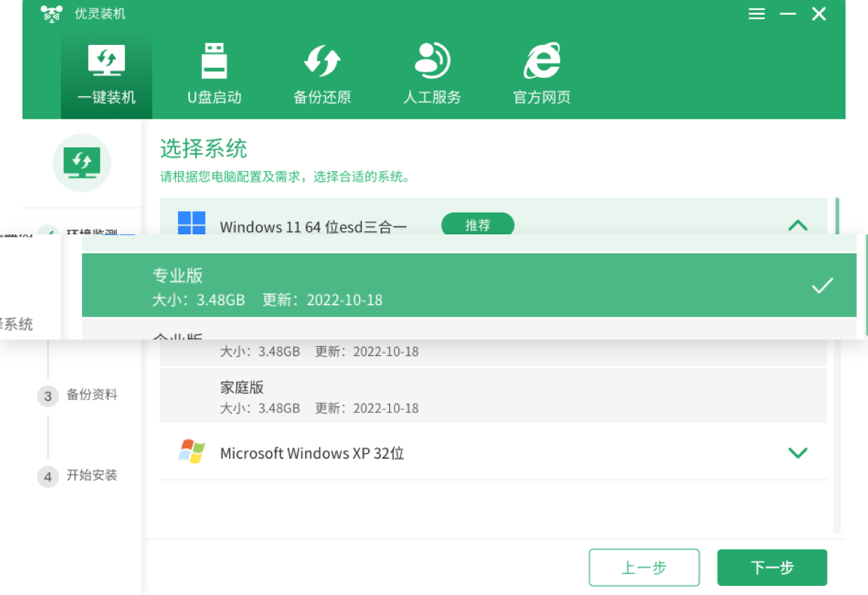Viewport: 868px width, 595px height.
Task: Click the checkmark on 专业版 row
Action: click(x=822, y=286)
